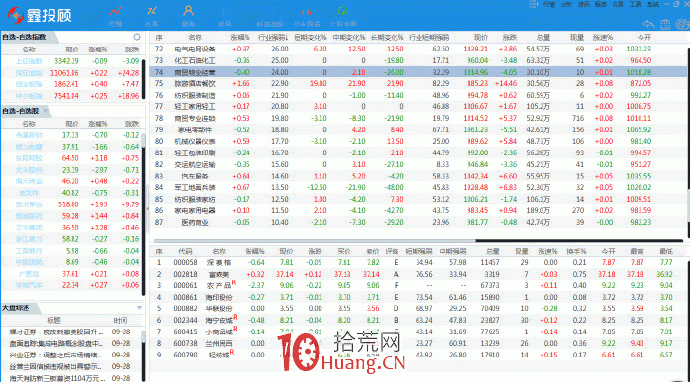Screen dimensions: 690x382
Task: Expand the 自选-自选股 dropdown arrow
Action: tap(45, 111)
